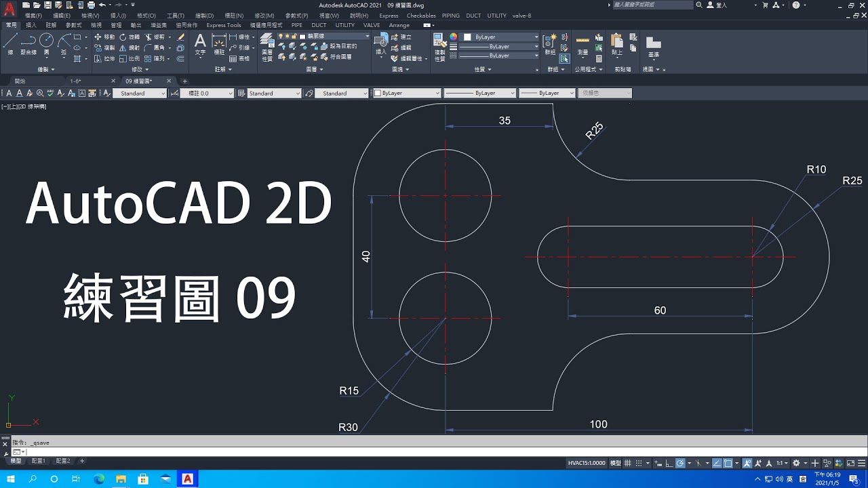Click the 插入 (Insert block) tool
The width and height of the screenshot is (868, 488).
point(381,45)
